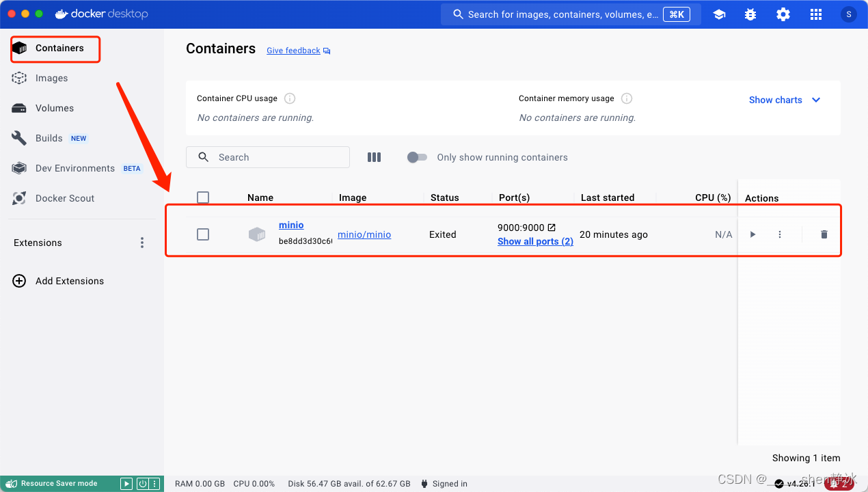Click the Volumes drive icon
Screen dimensions: 868x492
coord(19,108)
